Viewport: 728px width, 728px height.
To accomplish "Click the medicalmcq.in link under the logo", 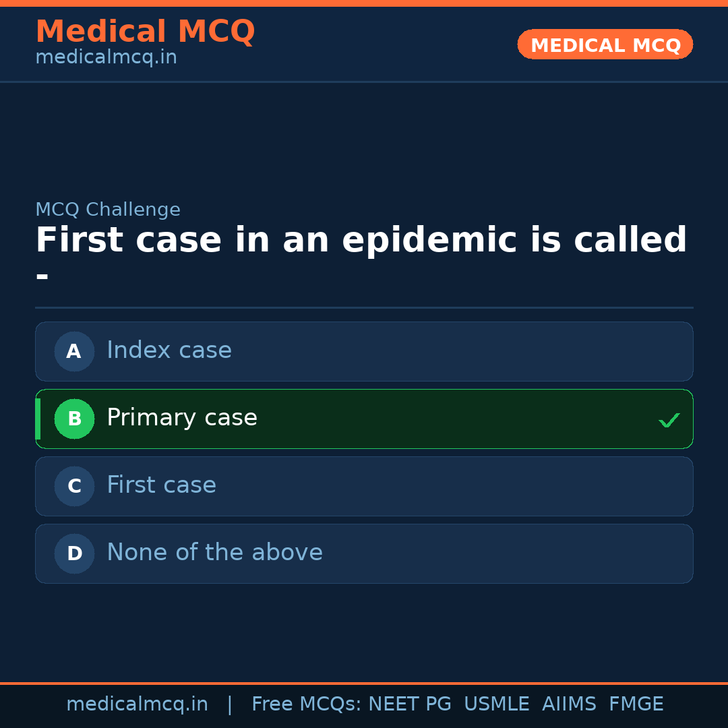I will [x=105, y=57].
